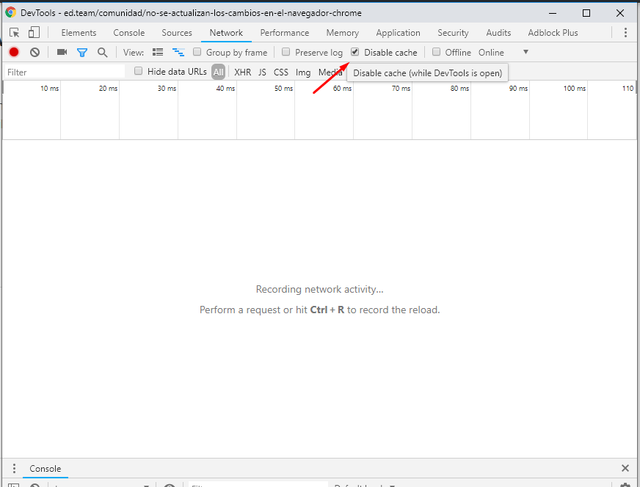Toggle the device toolbar icon
The image size is (640, 487).
[34, 33]
